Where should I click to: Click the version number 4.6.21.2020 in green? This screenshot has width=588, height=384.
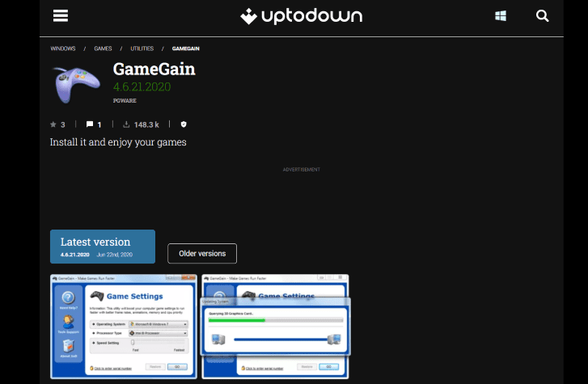(x=142, y=87)
